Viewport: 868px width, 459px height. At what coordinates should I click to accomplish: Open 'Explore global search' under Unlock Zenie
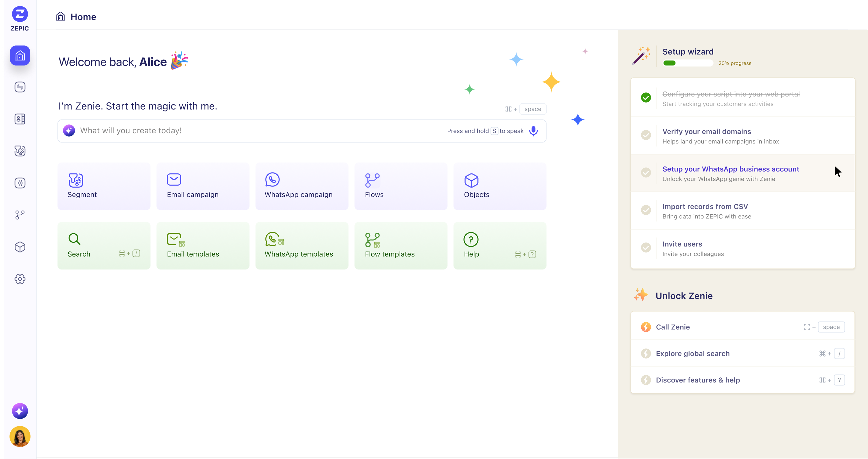692,353
